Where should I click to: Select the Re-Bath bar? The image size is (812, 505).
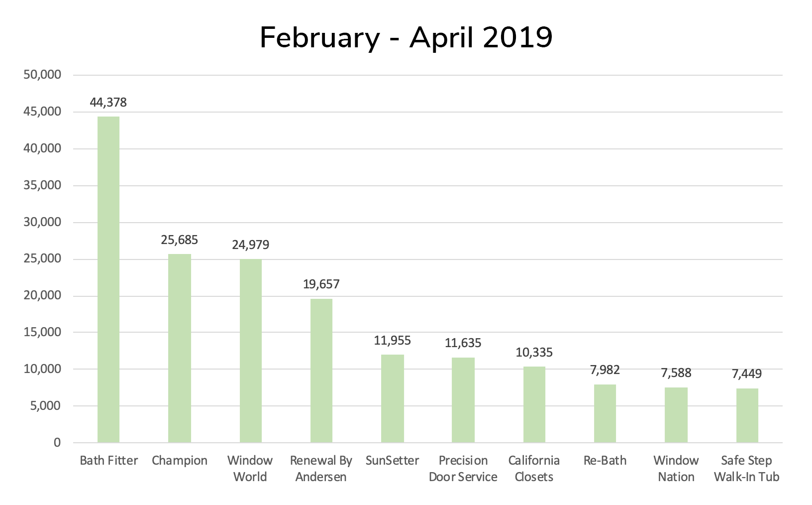coord(605,413)
